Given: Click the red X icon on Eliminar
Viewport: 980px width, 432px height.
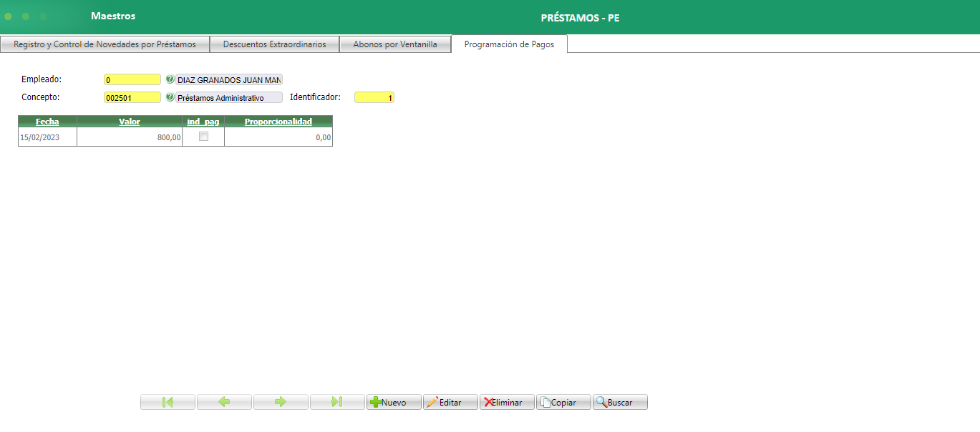Looking at the screenshot, I should tap(488, 401).
